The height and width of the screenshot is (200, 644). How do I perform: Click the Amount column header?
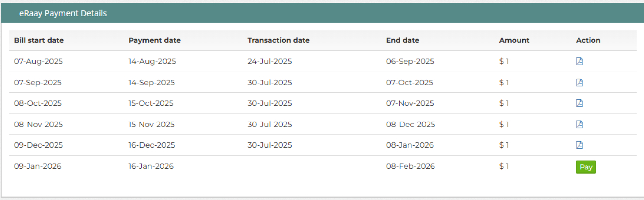pyautogui.click(x=514, y=40)
